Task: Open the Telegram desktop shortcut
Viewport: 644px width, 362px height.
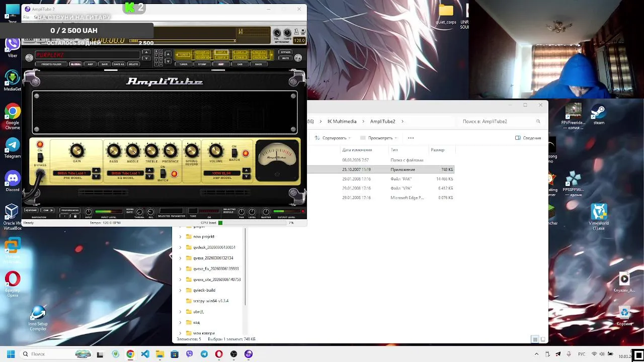Action: tap(12, 148)
